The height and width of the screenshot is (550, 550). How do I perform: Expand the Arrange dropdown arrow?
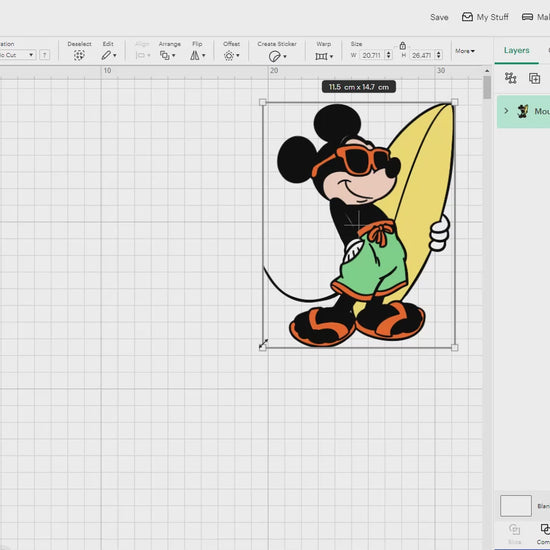pyautogui.click(x=174, y=55)
